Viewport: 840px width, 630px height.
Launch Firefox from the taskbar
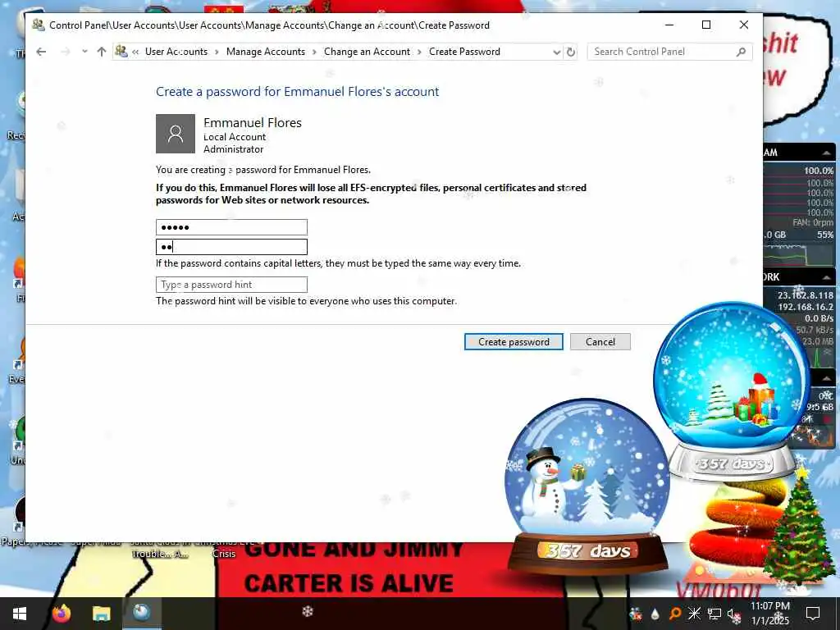(62, 613)
